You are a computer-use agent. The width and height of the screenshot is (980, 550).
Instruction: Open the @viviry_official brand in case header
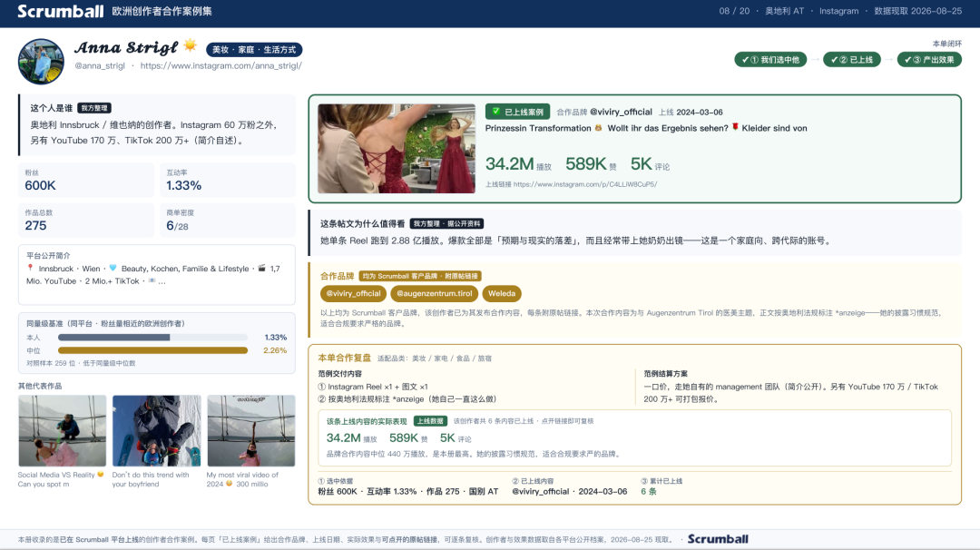click(621, 112)
